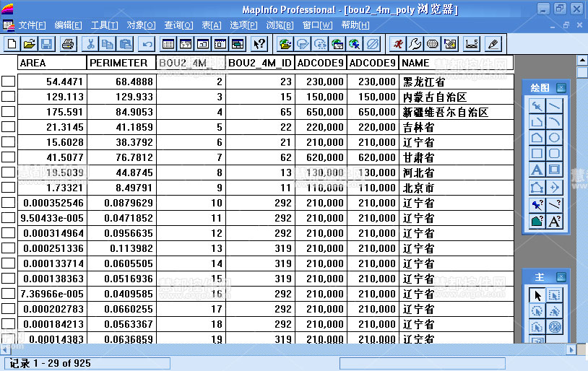Click the Undo arrow icon
Screen dimensions: 588x371
click(147, 44)
